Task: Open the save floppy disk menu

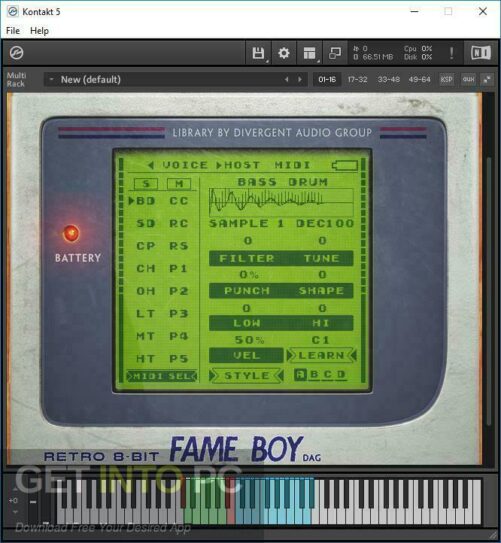Action: (x=258, y=53)
